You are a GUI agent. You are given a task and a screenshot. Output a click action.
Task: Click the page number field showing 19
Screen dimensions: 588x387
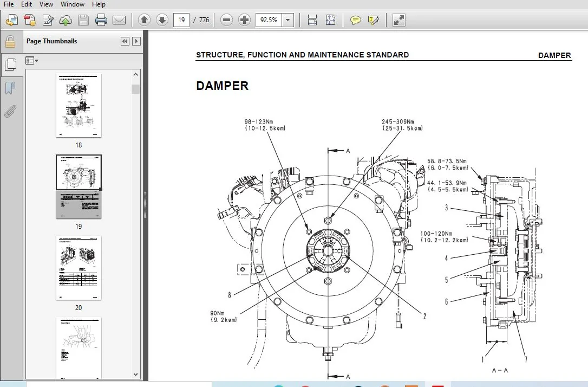pyautogui.click(x=181, y=20)
